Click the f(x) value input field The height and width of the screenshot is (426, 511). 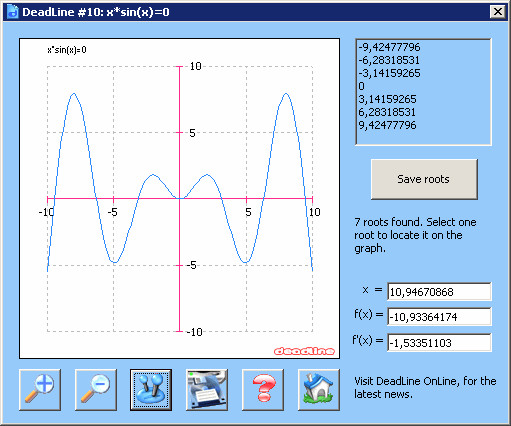(x=439, y=317)
